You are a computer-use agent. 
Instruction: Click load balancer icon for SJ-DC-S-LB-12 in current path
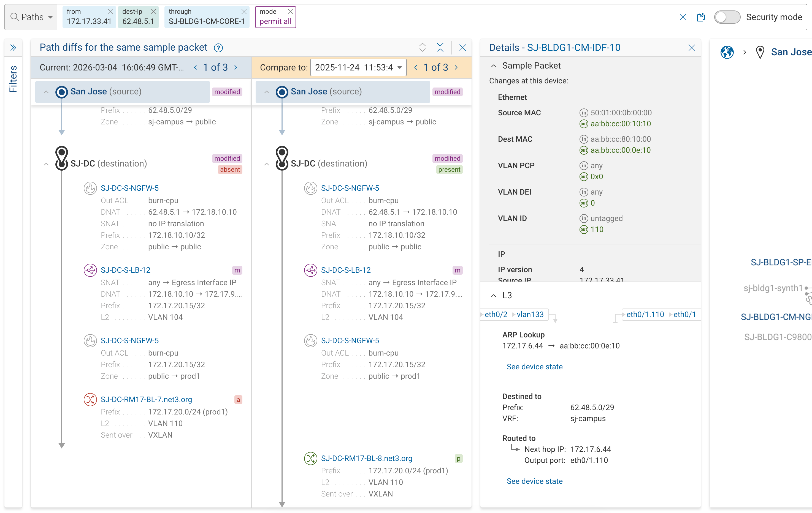90,270
